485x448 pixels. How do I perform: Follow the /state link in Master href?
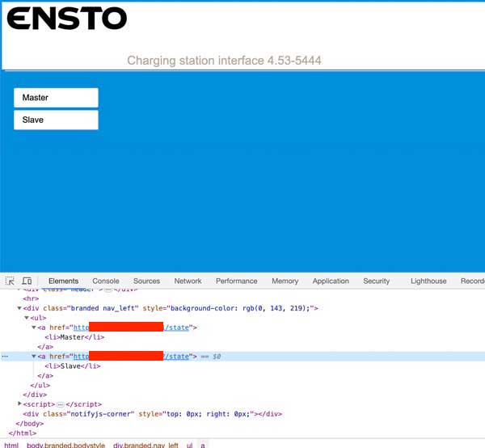[x=176, y=328]
